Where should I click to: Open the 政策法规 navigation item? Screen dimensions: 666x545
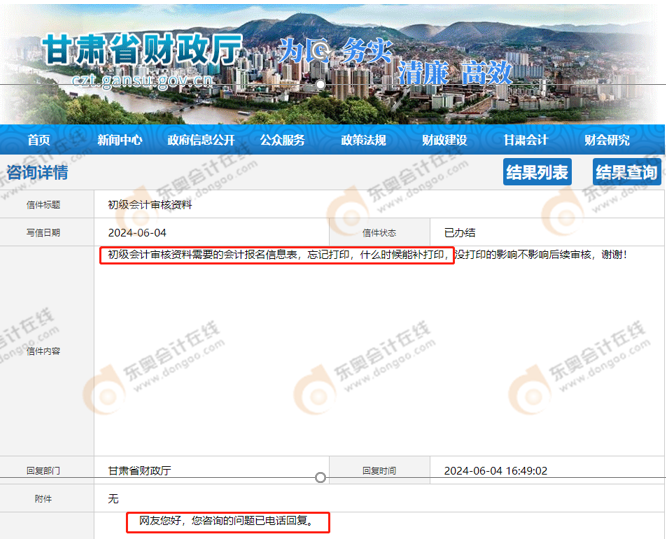[364, 140]
